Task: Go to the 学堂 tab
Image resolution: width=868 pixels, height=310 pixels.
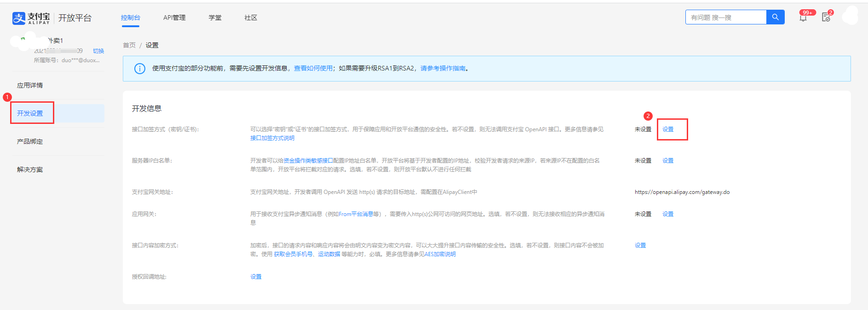Action: click(215, 18)
